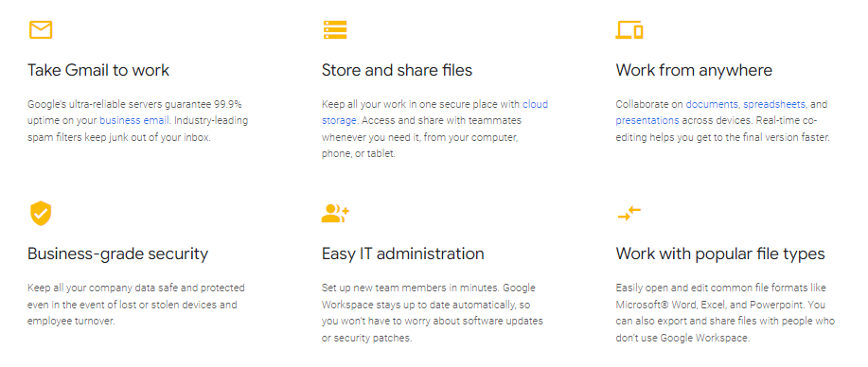Open the 'cloud storage' link
This screenshot has width=868, height=367.
click(x=434, y=113)
